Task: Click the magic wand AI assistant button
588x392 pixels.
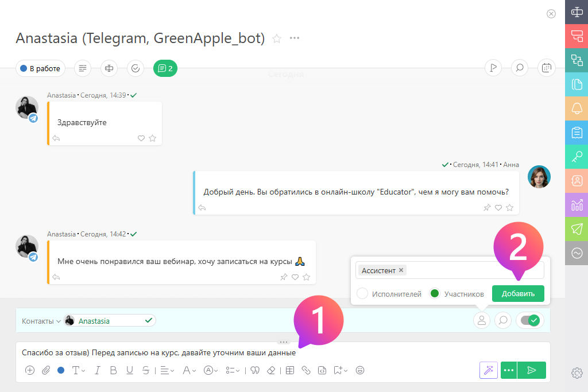Action: 489,370
